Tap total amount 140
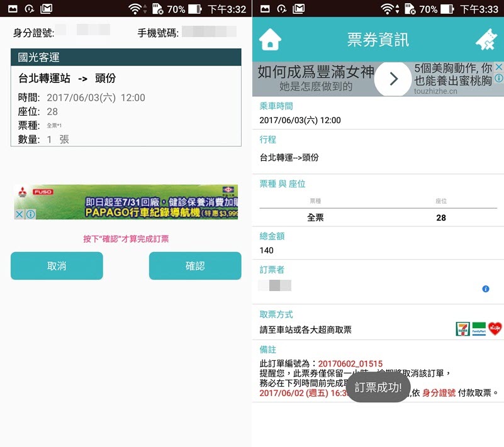This screenshot has height=447, width=504. pos(266,250)
